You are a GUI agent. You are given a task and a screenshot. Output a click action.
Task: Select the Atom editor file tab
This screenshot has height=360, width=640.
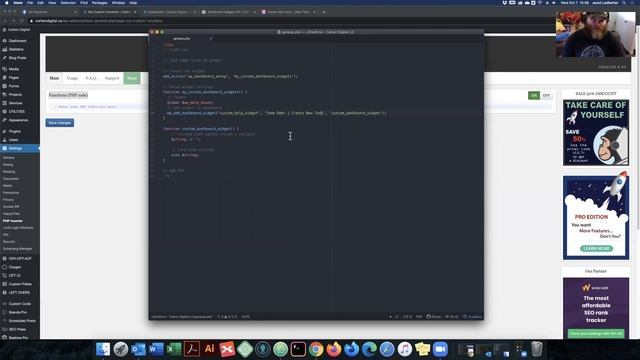[182, 39]
